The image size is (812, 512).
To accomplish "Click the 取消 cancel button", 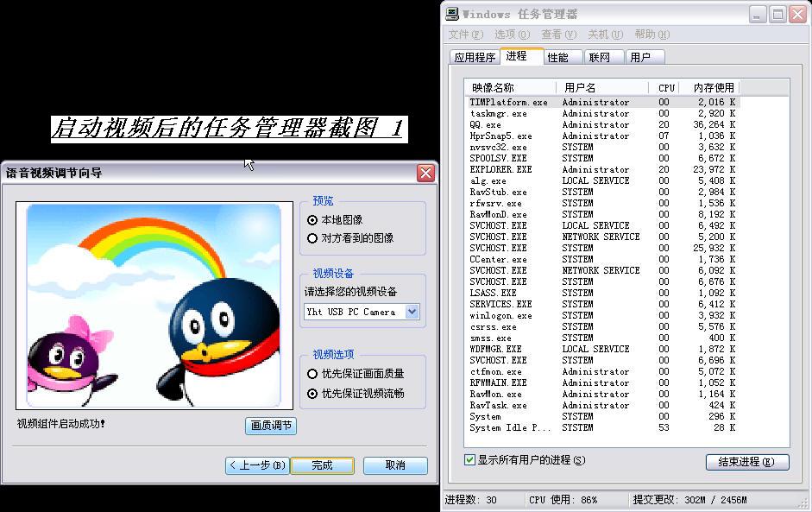I will tap(395, 465).
